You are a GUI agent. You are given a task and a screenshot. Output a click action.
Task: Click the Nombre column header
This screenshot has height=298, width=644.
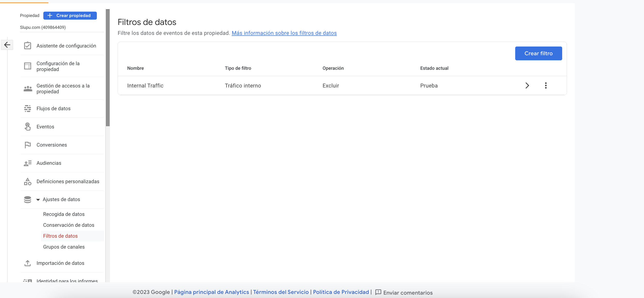pyautogui.click(x=135, y=68)
